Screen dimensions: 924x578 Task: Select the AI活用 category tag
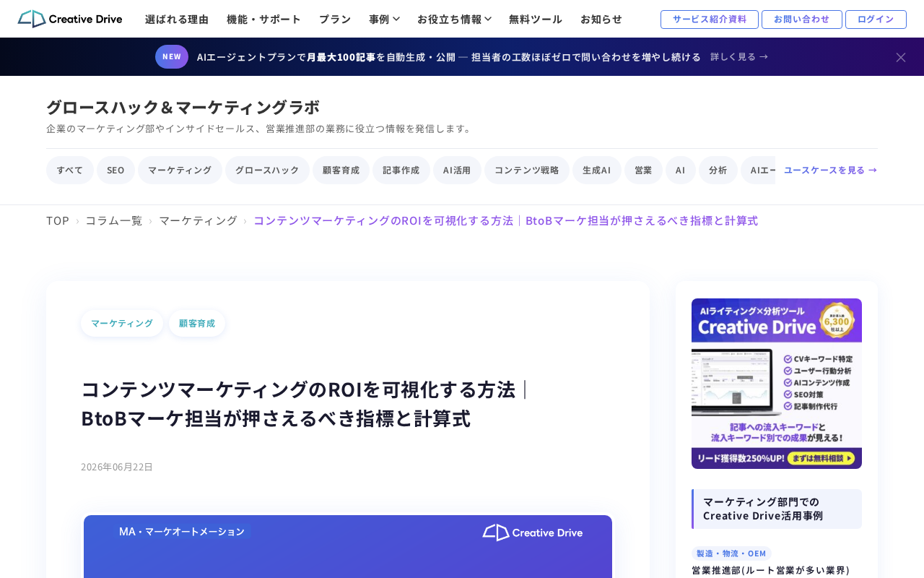pyautogui.click(x=457, y=171)
